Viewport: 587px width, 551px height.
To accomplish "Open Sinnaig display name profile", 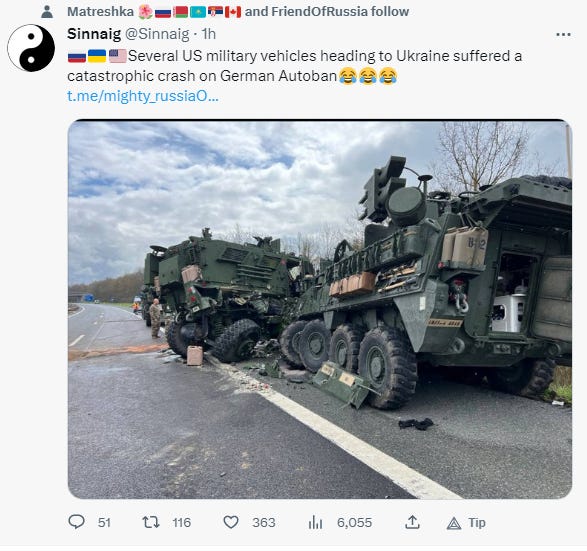I will 94,34.
